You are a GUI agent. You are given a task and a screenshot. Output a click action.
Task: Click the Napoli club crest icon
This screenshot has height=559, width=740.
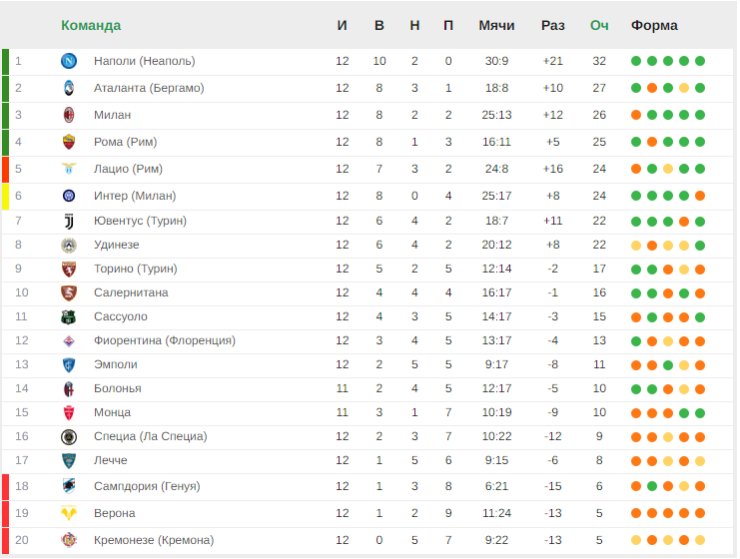[x=69, y=61]
